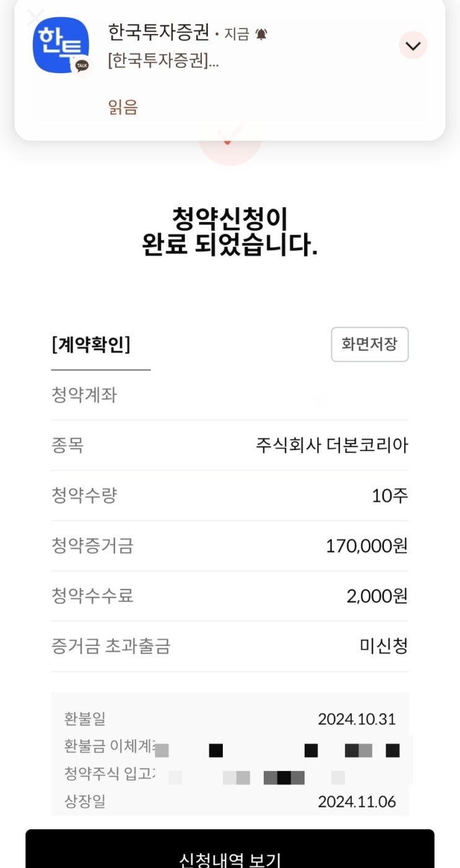Tap the 환불일 2024.10.31 date

(357, 719)
